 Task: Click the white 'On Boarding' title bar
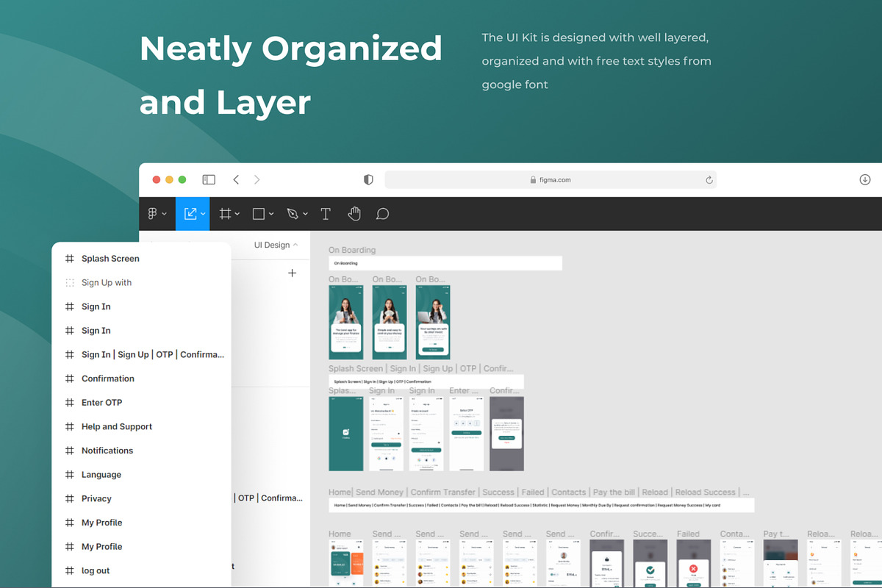[445, 263]
